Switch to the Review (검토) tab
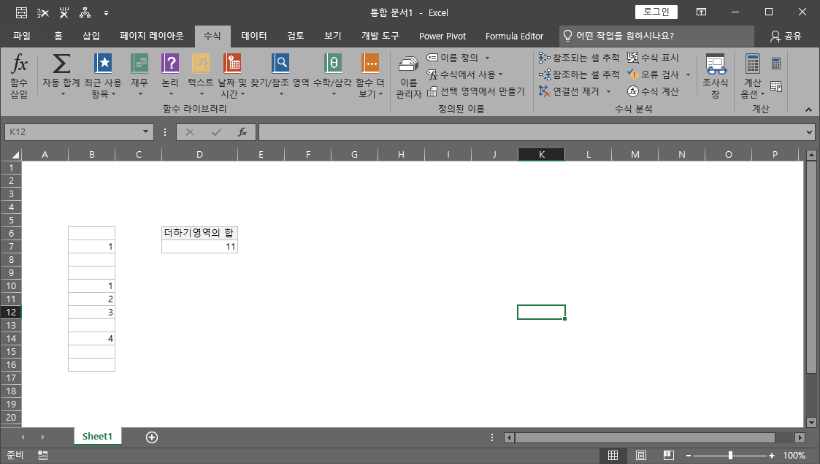Viewport: 820px width, 464px height. (x=295, y=36)
